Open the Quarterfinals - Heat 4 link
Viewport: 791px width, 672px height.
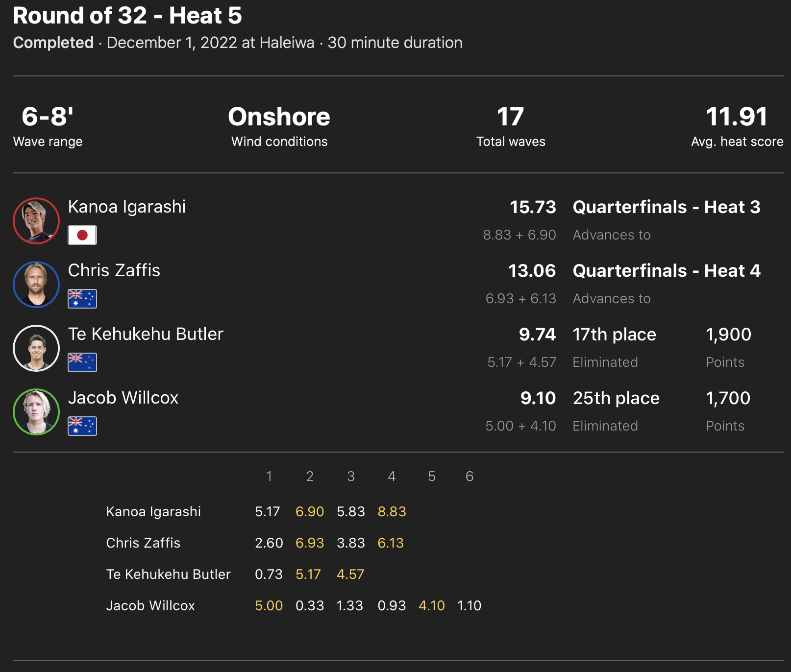click(667, 271)
